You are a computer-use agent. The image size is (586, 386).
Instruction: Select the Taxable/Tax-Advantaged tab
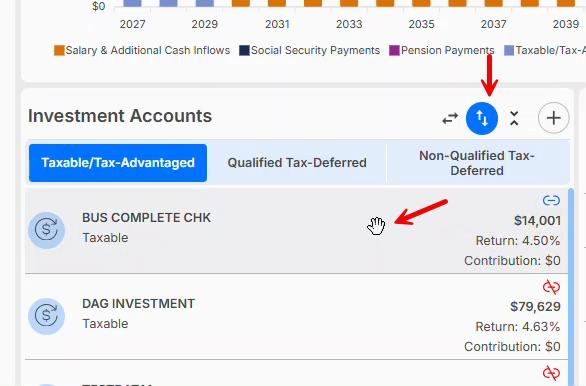[118, 163]
